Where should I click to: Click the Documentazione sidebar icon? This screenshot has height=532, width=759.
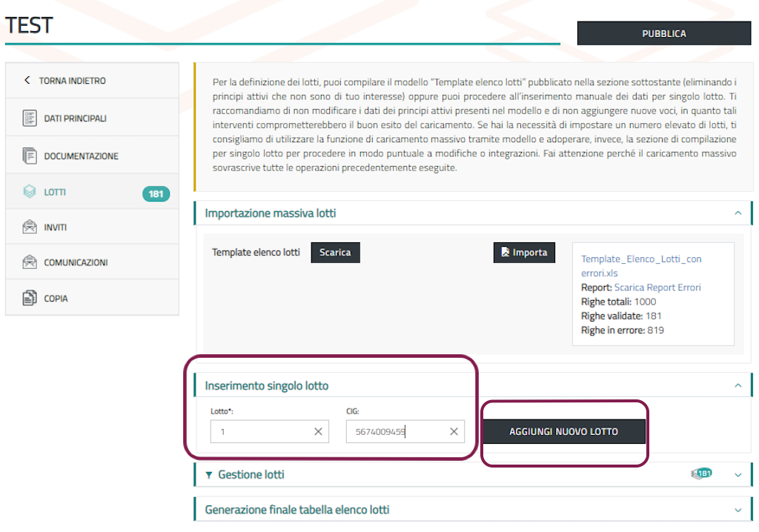pyautogui.click(x=30, y=156)
